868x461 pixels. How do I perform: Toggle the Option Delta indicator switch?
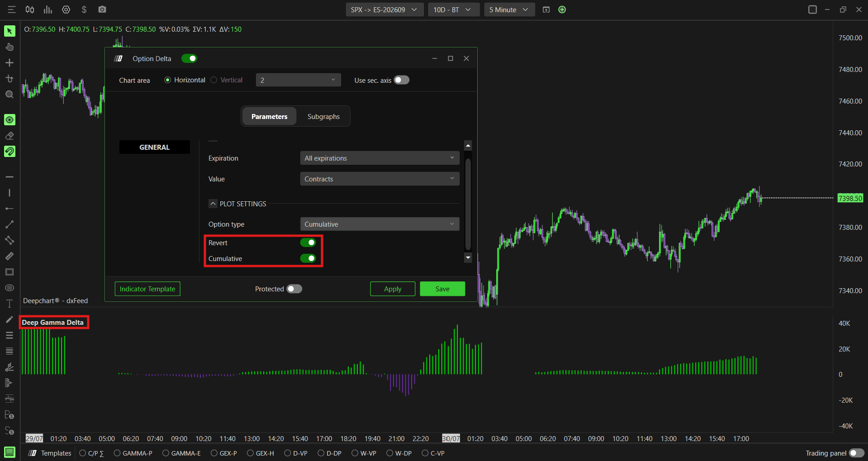(x=189, y=58)
